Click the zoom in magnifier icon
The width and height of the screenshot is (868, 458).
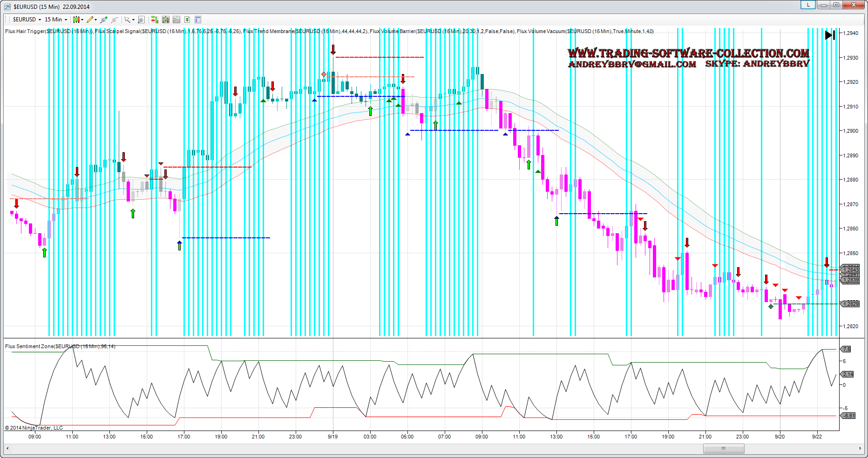[104, 20]
